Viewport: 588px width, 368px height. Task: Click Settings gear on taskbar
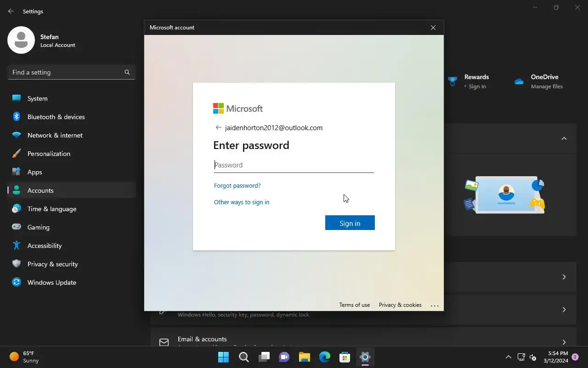point(365,357)
